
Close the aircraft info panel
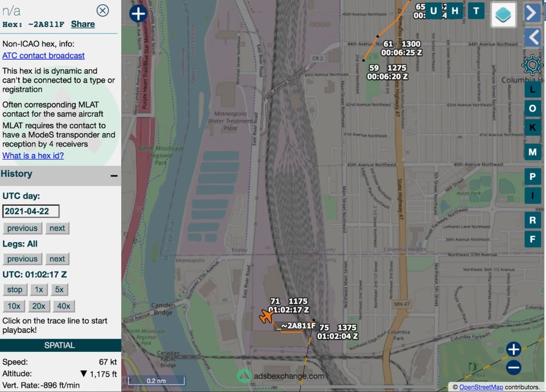point(102,10)
